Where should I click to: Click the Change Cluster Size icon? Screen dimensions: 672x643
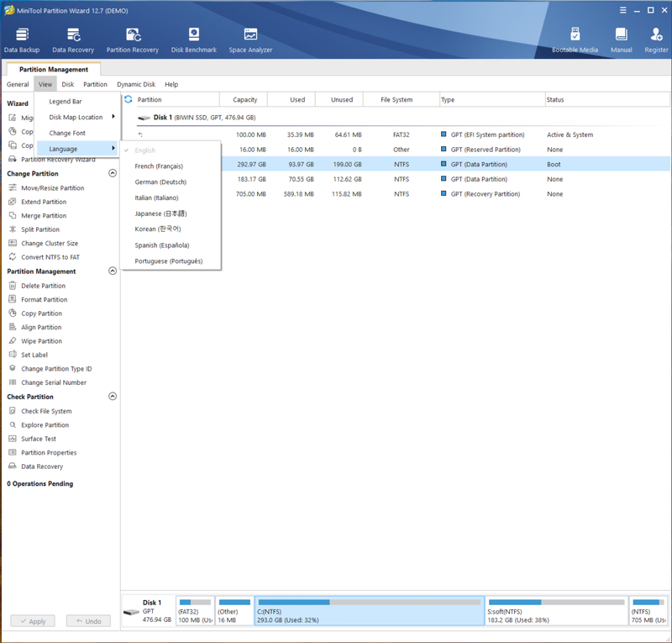(x=13, y=243)
